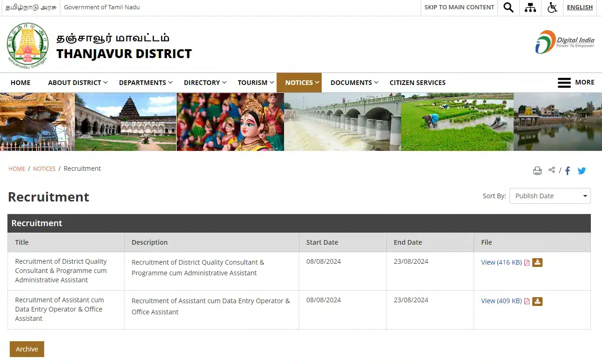Click the Tamil government text link
The width and height of the screenshot is (602, 364).
click(31, 7)
